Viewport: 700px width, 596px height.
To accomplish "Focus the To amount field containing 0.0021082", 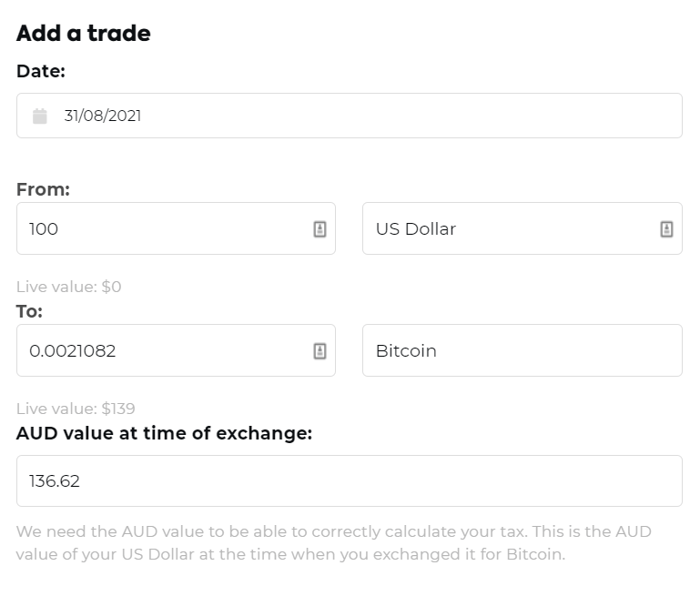I will [164, 351].
